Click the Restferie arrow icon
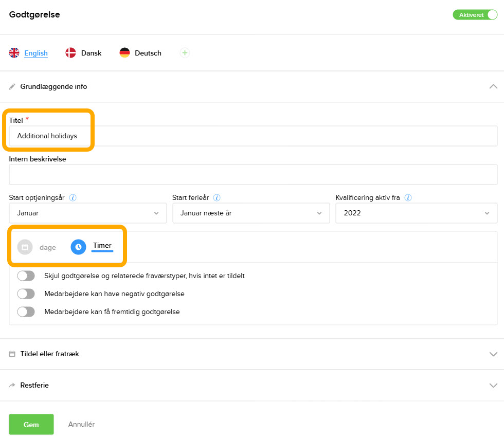The height and width of the screenshot is (439, 504). [x=12, y=386]
